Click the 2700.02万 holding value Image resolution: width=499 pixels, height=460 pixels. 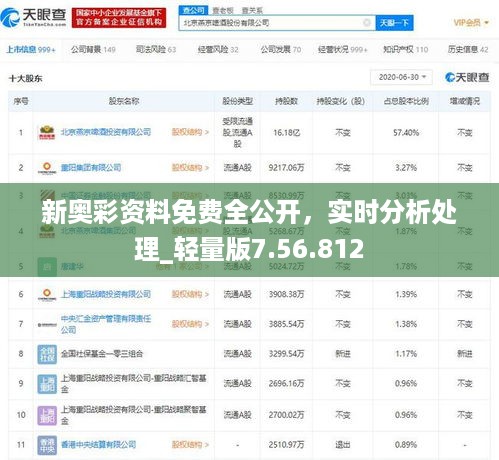tap(286, 415)
